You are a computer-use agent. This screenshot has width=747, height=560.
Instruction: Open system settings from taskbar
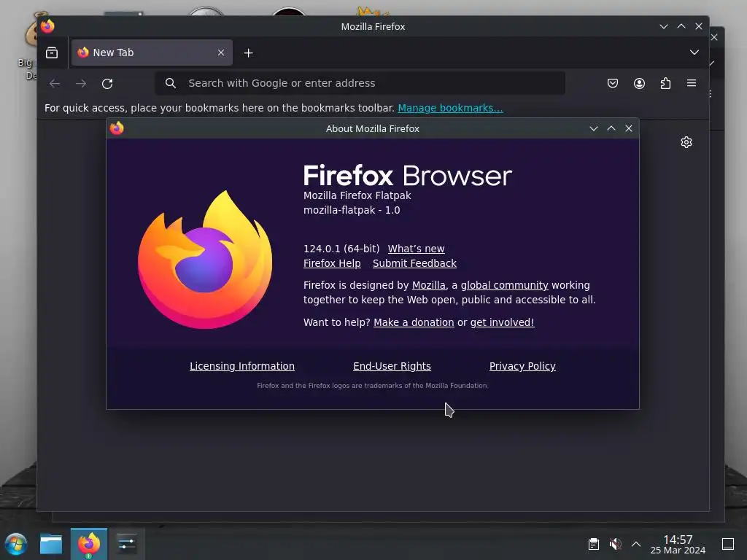pyautogui.click(x=127, y=544)
